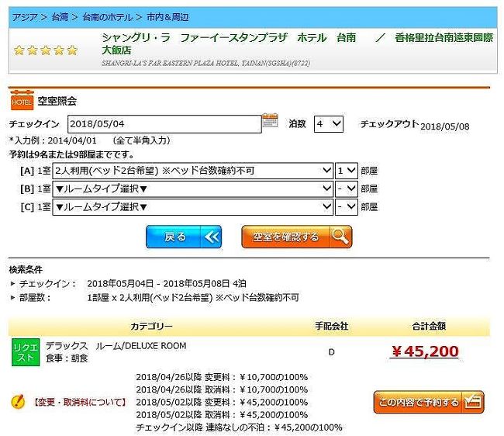Click the 予約は9名または9部屋までです notice

[71, 154]
